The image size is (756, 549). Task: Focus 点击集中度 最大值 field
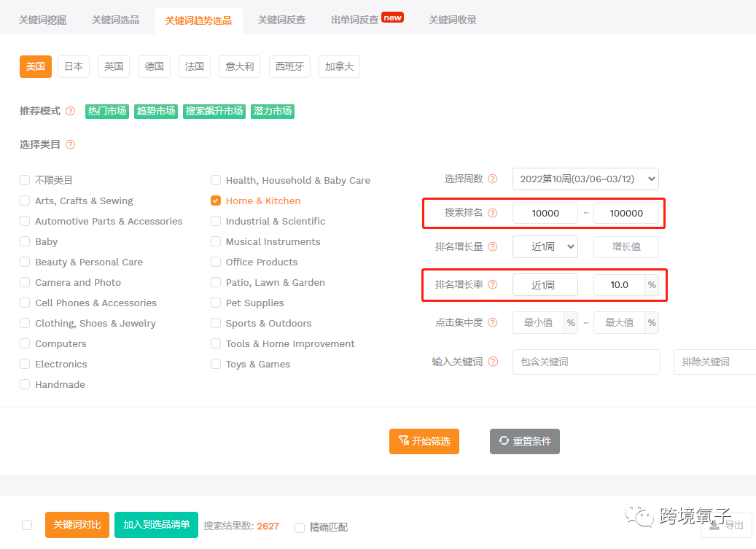pyautogui.click(x=619, y=322)
